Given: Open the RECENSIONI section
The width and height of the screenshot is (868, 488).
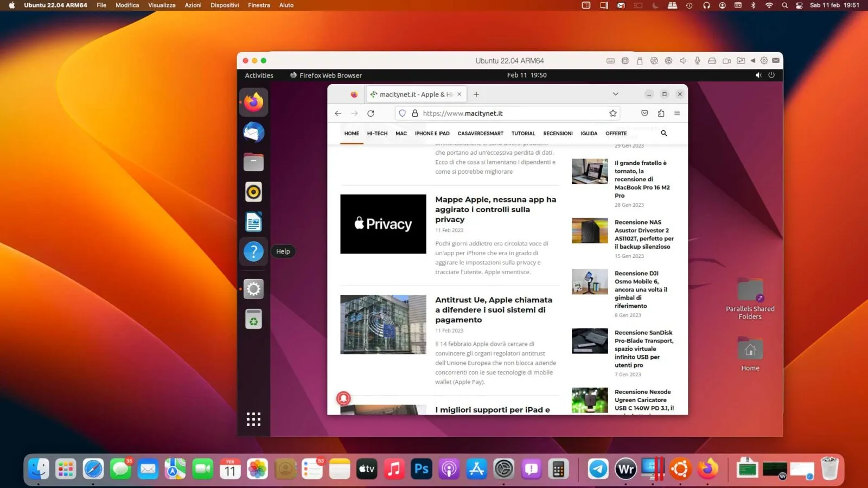Looking at the screenshot, I should coord(558,134).
